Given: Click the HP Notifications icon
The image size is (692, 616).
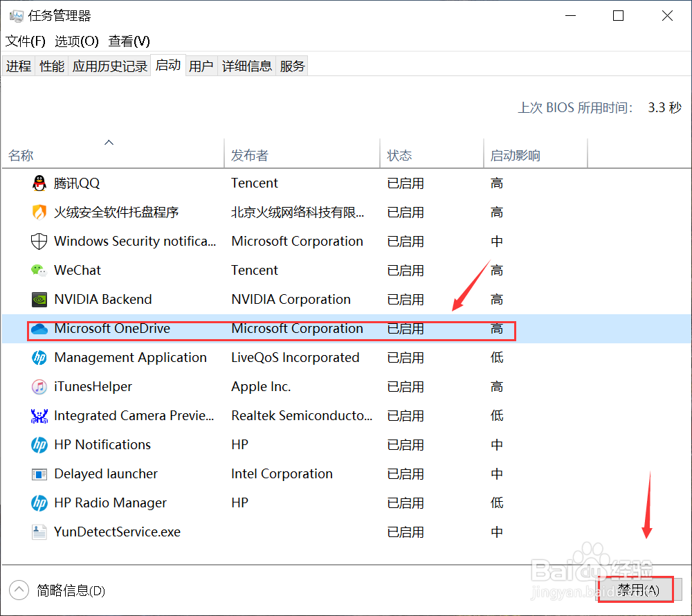Looking at the screenshot, I should point(39,444).
